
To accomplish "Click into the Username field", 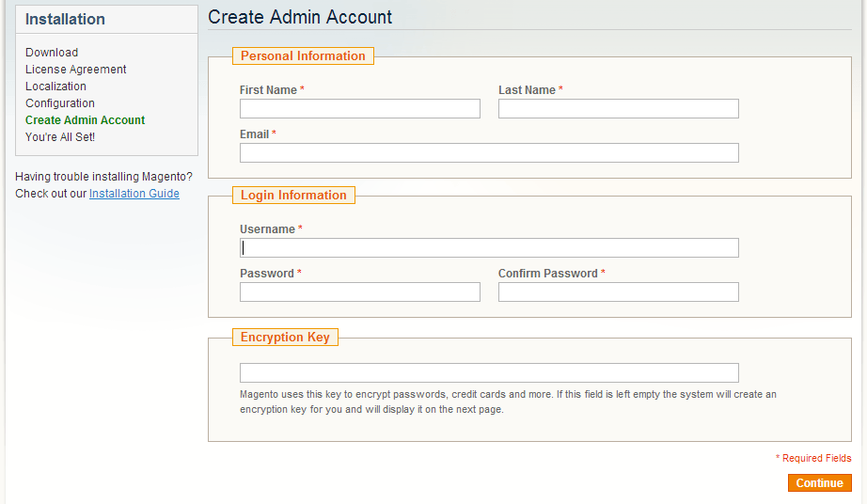I will click(x=489, y=248).
